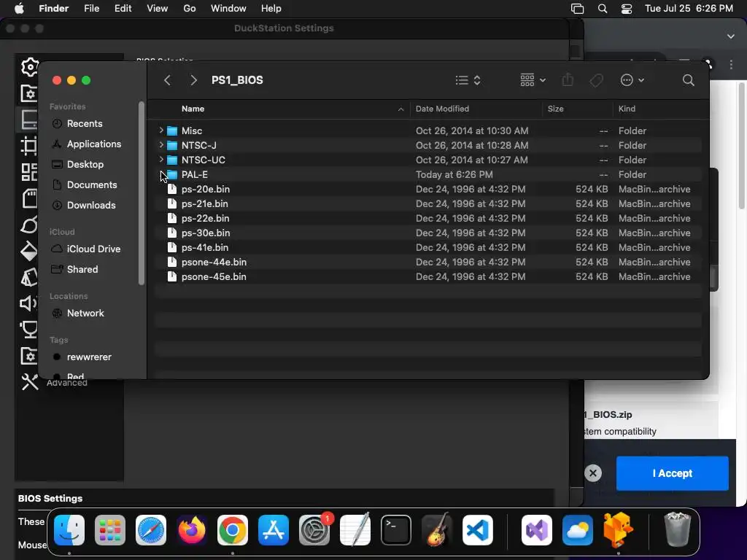The width and height of the screenshot is (747, 560).
Task: Open Finder from the Dock
Action: (69, 530)
